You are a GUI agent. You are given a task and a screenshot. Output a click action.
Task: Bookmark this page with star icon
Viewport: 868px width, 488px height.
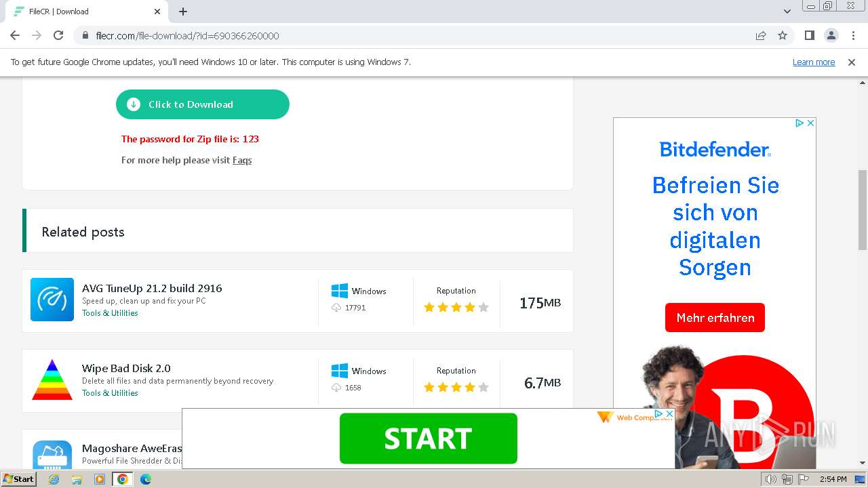click(783, 35)
